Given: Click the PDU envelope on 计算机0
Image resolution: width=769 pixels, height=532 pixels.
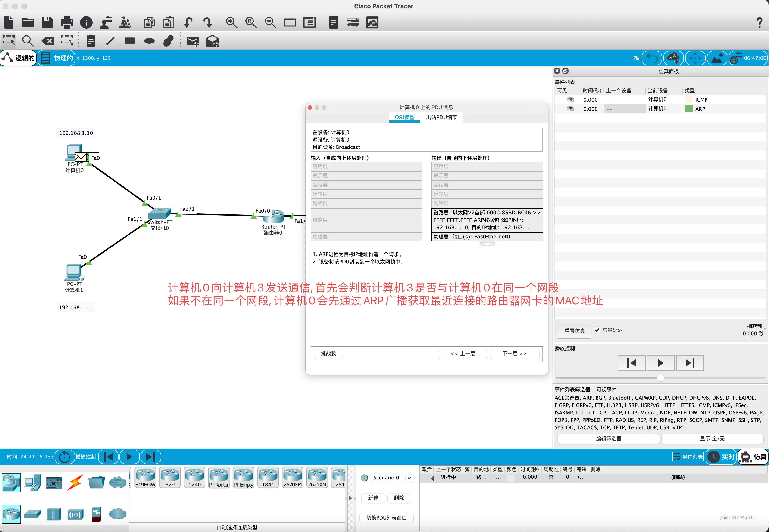Looking at the screenshot, I should pos(80,157).
